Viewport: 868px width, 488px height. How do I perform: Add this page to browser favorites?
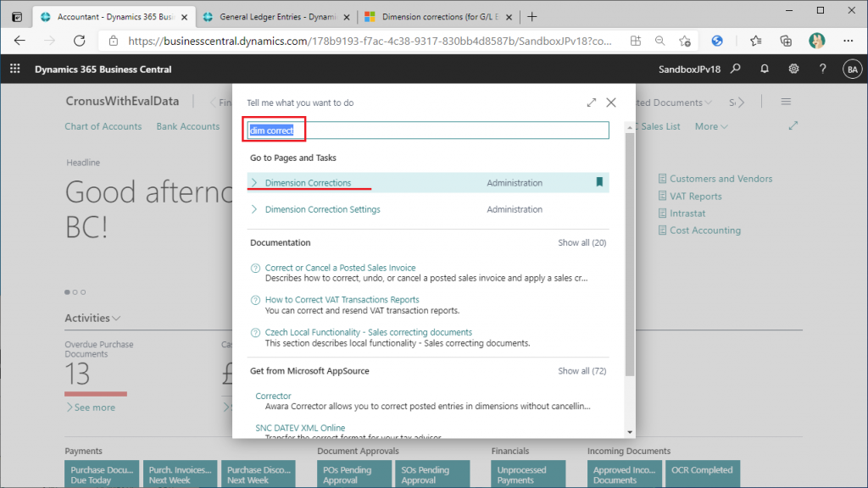pyautogui.click(x=685, y=41)
